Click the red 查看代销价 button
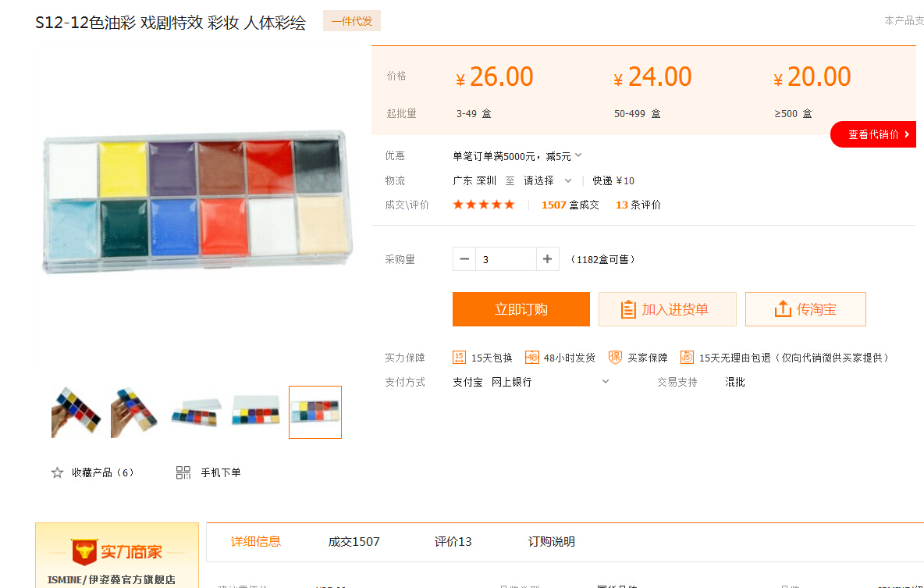Viewport: 924px width, 588px height. coord(874,134)
